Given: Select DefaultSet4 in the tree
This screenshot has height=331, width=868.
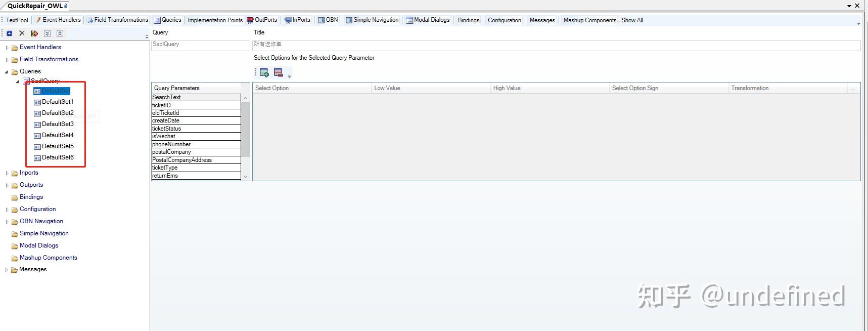Looking at the screenshot, I should pos(54,135).
